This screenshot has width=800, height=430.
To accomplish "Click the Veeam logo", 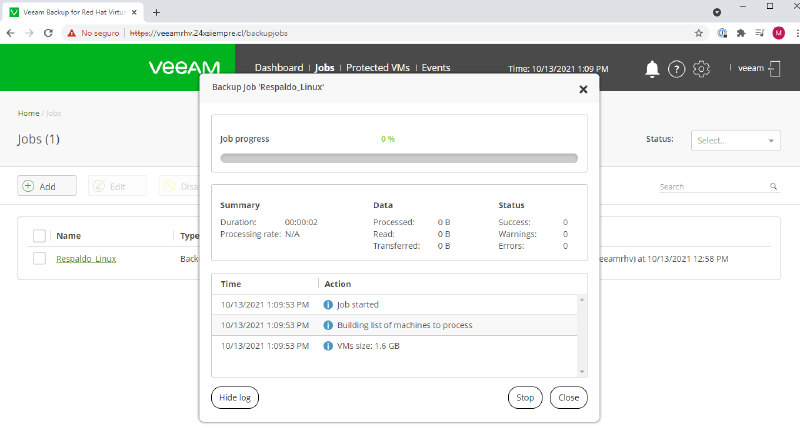I will coord(184,67).
